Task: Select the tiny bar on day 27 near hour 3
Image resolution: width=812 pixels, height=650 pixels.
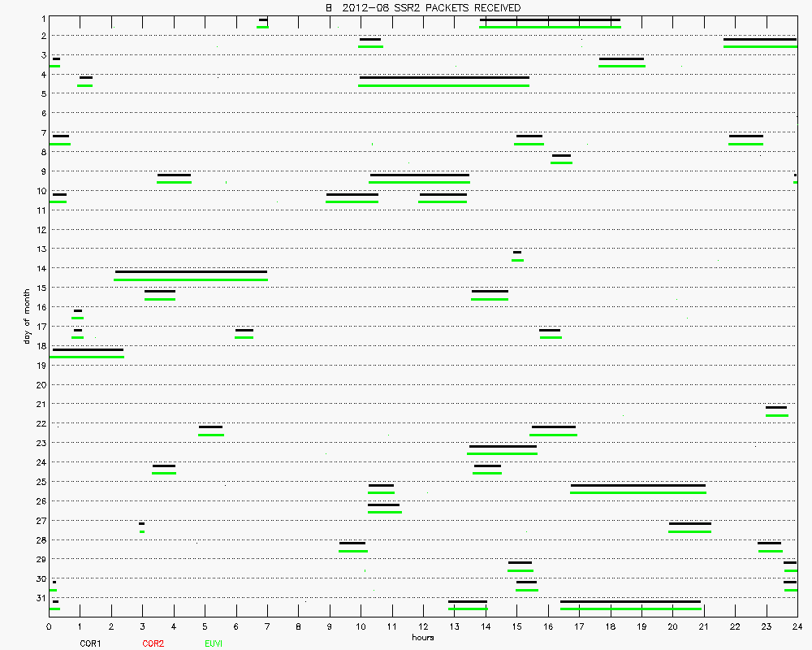Action: coord(141,524)
